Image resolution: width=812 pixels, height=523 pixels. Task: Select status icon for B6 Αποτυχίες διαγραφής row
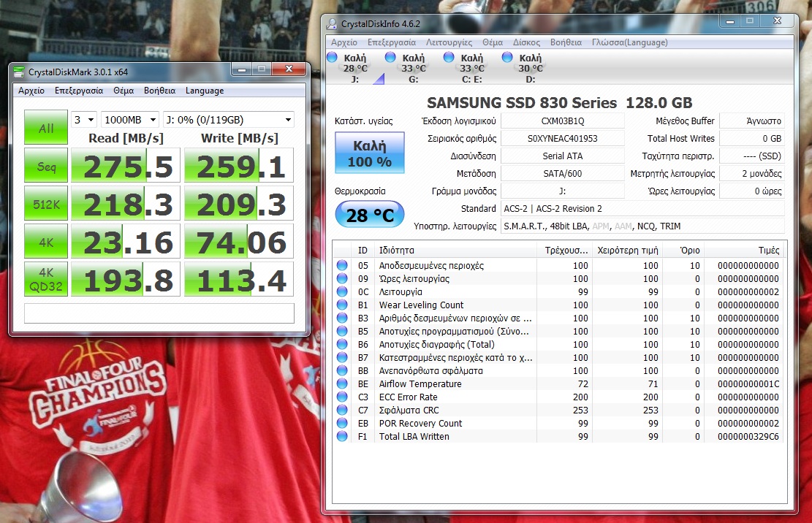tap(342, 344)
